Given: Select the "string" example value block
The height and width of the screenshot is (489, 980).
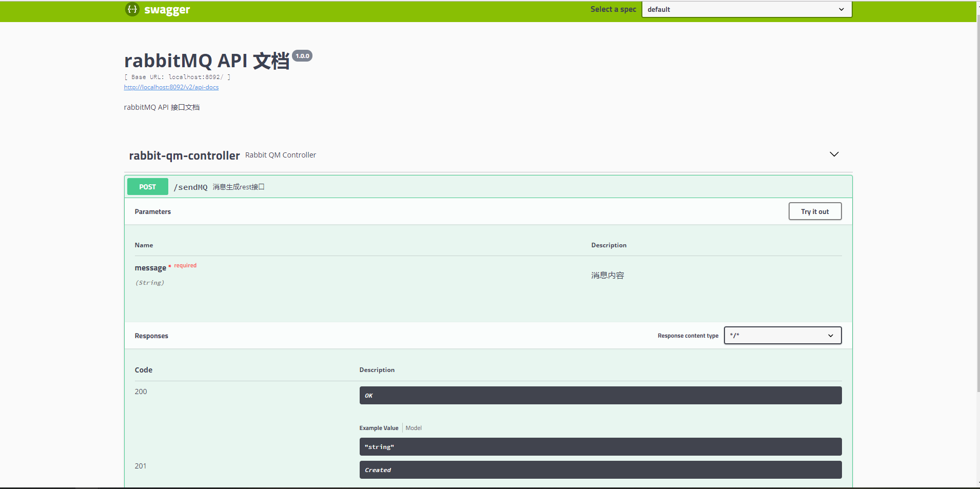Looking at the screenshot, I should point(600,447).
